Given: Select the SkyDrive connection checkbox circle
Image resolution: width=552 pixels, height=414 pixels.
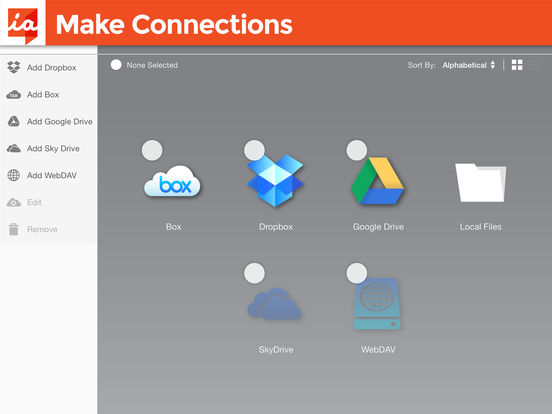Looking at the screenshot, I should point(254,273).
